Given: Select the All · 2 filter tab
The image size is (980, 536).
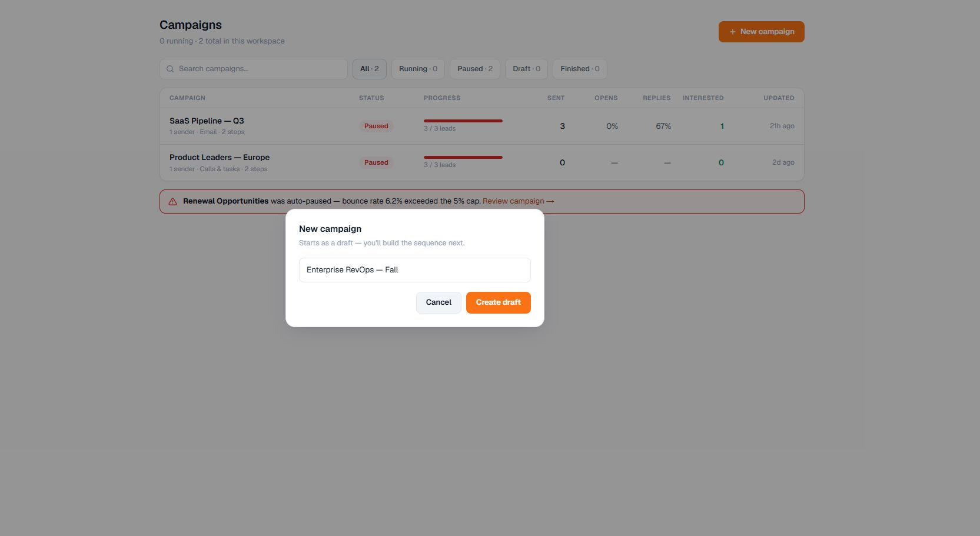Looking at the screenshot, I should (370, 69).
